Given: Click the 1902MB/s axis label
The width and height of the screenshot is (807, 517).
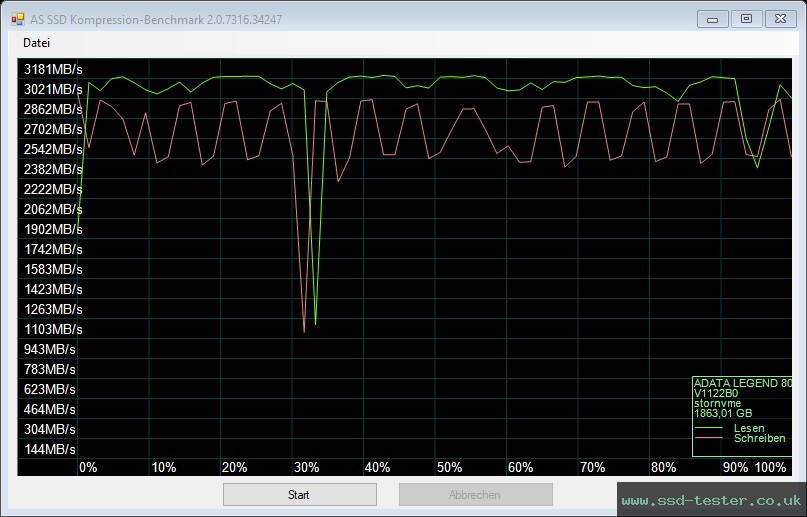Looking at the screenshot, I should [x=53, y=229].
